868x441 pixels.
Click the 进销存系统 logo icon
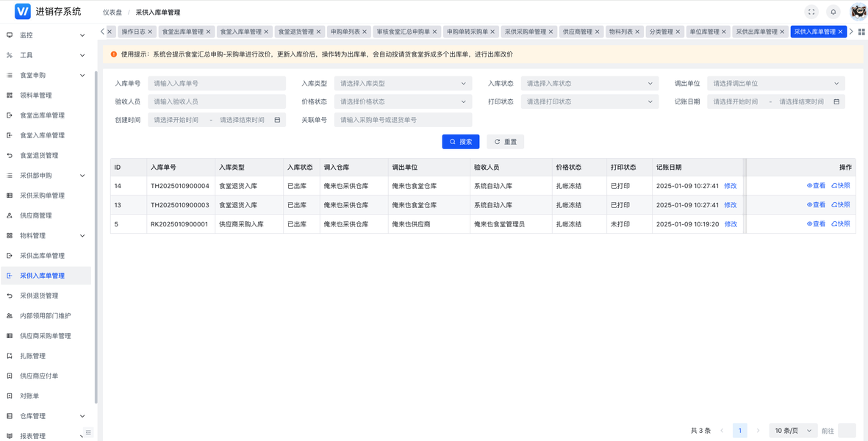point(23,12)
